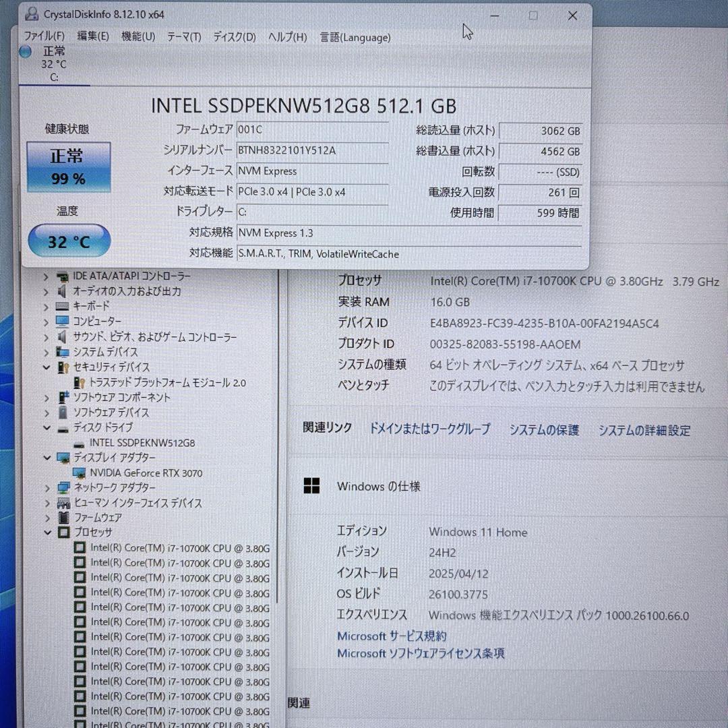Collapse the ディスプレイ アダプター node
The image size is (728, 728).
coord(47,458)
